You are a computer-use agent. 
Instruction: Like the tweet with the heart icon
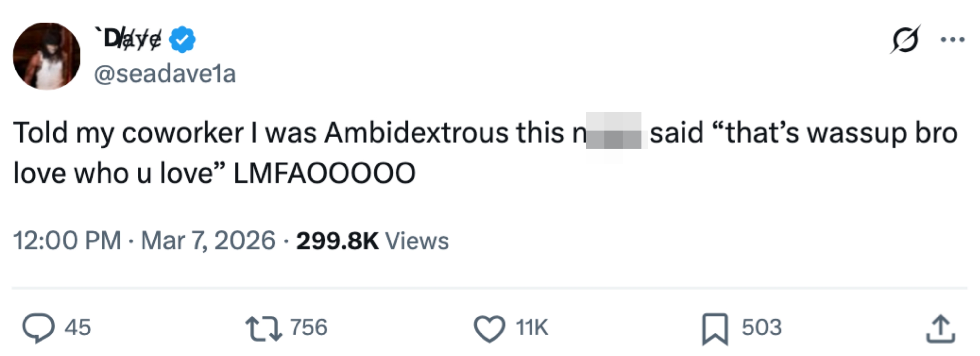(x=489, y=329)
